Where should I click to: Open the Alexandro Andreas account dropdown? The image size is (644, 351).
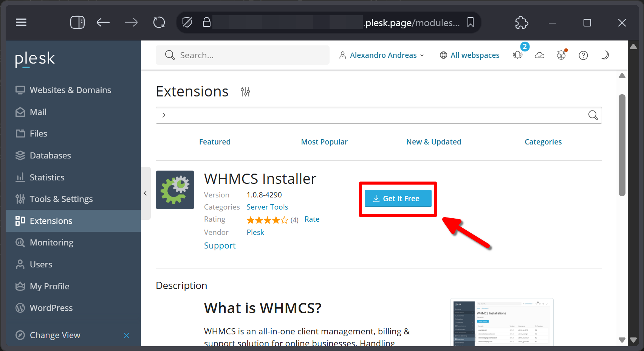point(382,55)
